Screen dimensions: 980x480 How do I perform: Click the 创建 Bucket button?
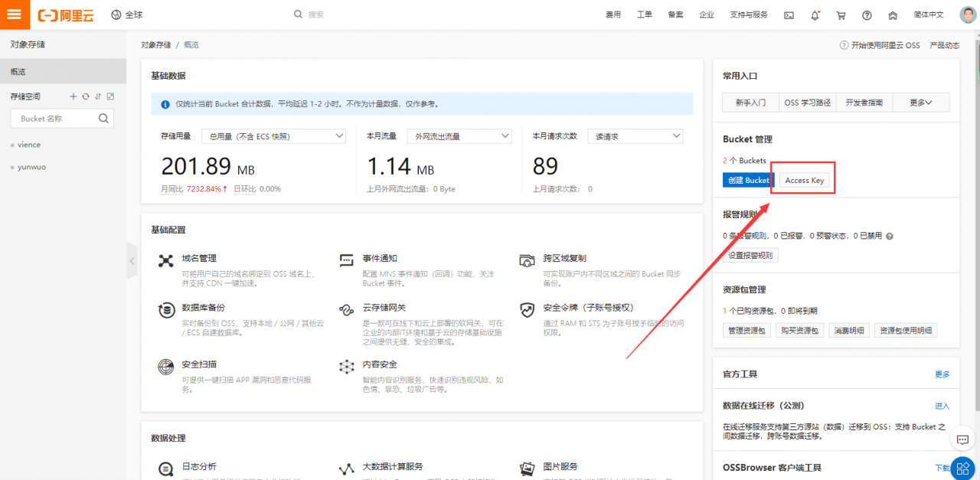(748, 180)
